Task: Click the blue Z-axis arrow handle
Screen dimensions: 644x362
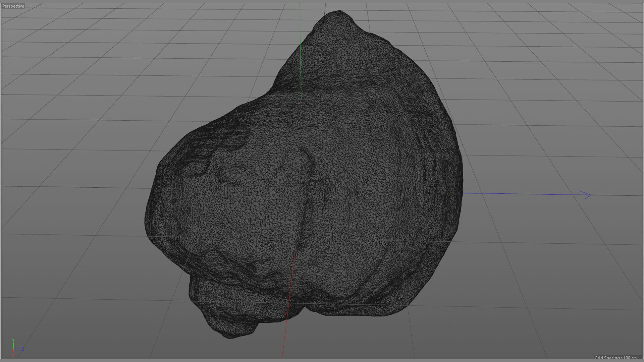Action: [585, 195]
